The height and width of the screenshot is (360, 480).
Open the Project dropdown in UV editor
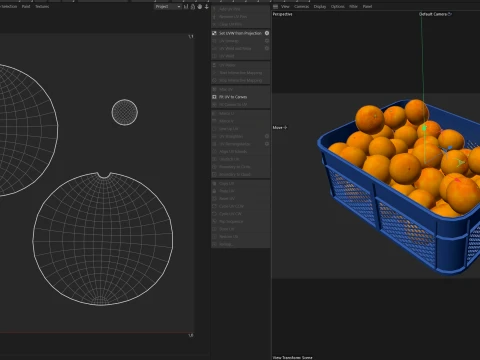click(168, 7)
